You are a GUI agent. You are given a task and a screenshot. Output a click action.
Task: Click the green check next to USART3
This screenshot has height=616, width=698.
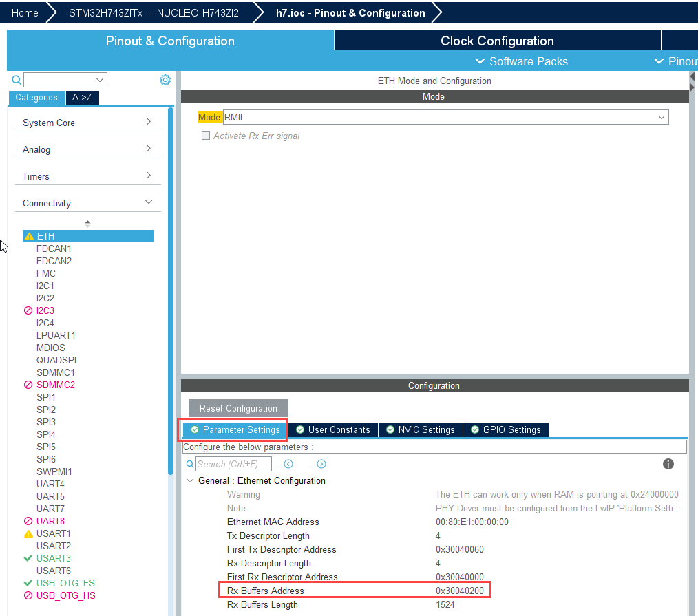[x=28, y=558]
